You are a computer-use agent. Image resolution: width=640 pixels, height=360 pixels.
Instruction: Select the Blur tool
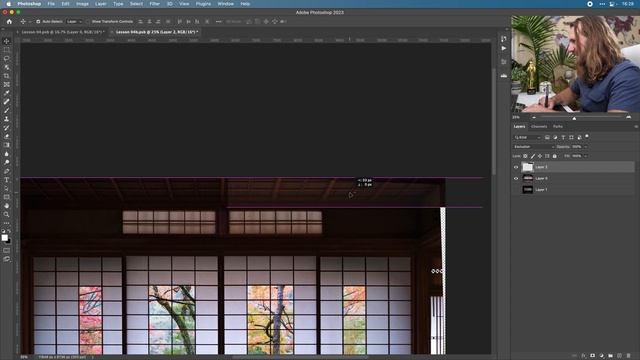(x=7, y=154)
